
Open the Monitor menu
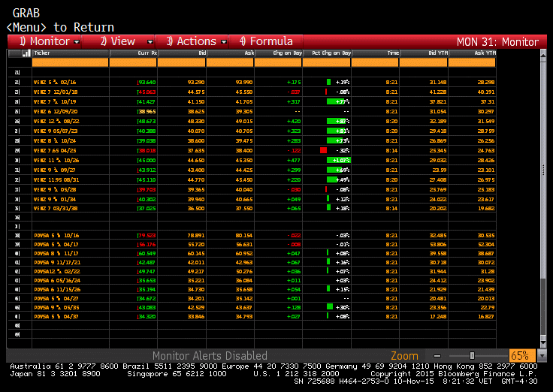tap(44, 41)
